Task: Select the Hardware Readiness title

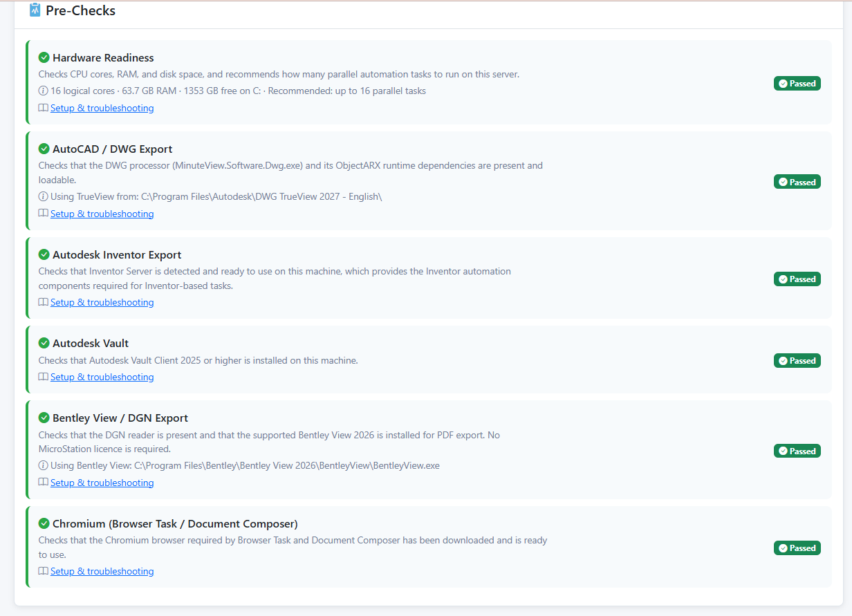Action: pos(103,57)
